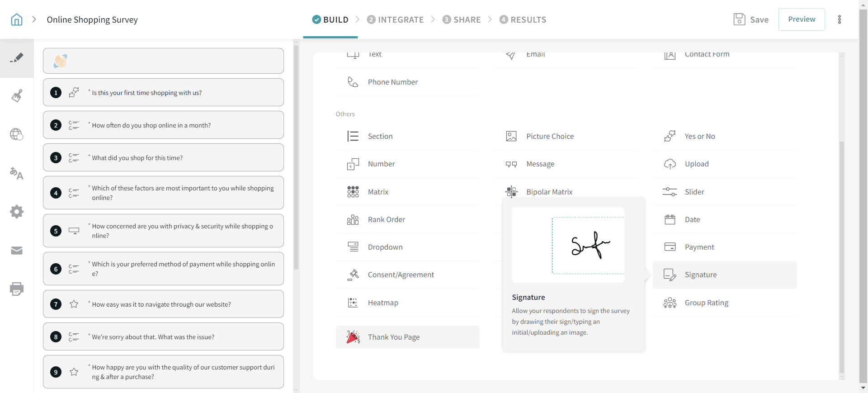Screen dimensions: 868x393
Task: Click the three-dot more options icon
Action: tap(839, 19)
